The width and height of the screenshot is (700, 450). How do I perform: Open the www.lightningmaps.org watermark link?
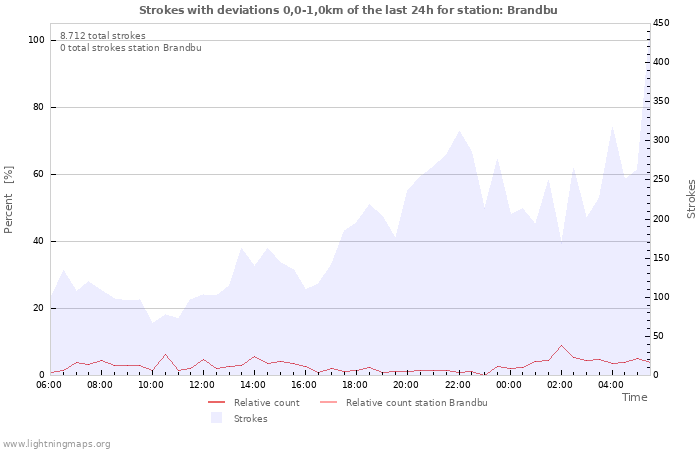(57, 443)
